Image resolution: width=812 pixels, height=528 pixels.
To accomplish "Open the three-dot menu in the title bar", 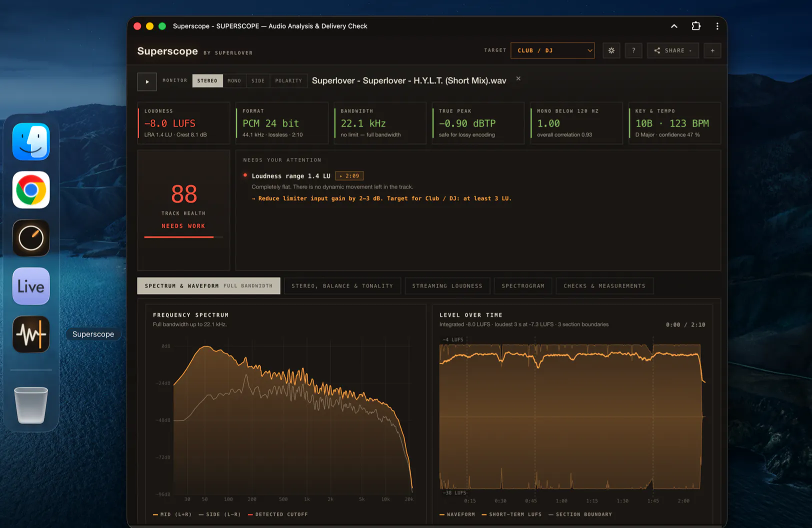I will pos(717,26).
